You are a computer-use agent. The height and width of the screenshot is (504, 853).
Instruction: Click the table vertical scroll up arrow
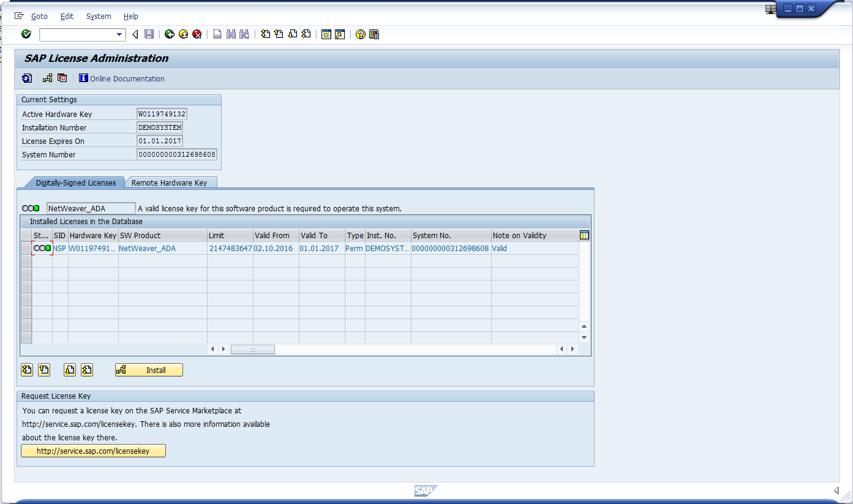click(584, 327)
